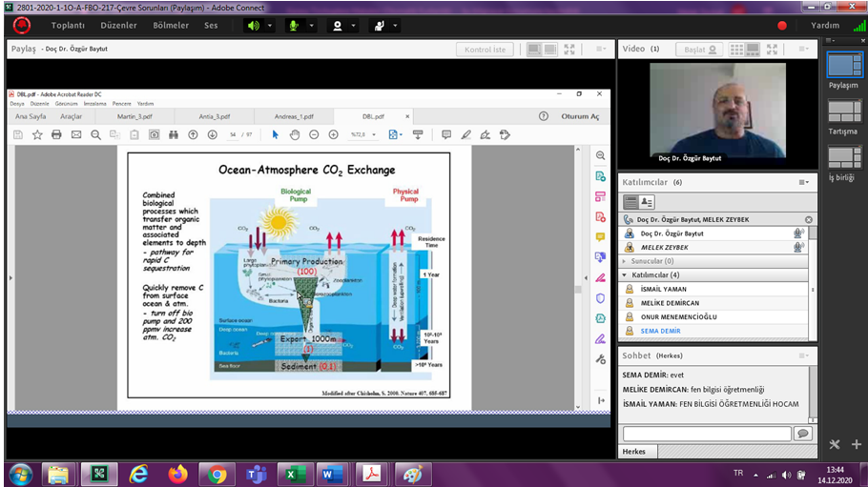Toggle the microphone in the top bar
The width and height of the screenshot is (868, 487).
(293, 26)
